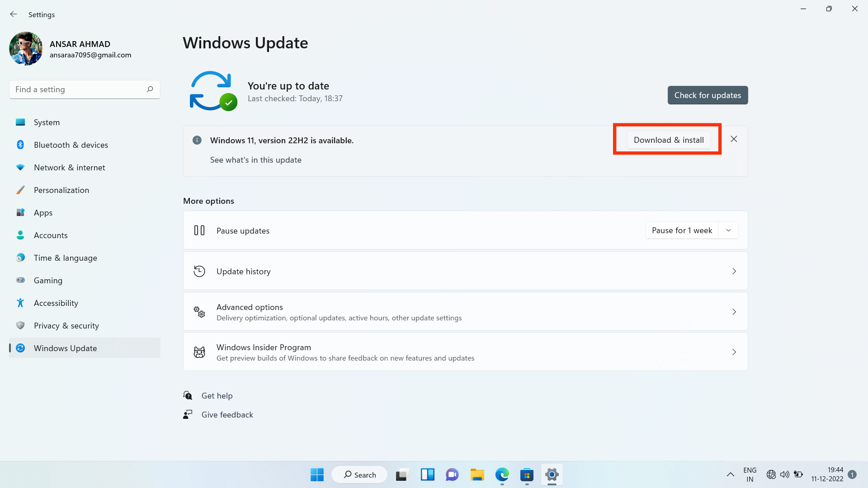Click the Accessibility sidebar icon

point(20,303)
